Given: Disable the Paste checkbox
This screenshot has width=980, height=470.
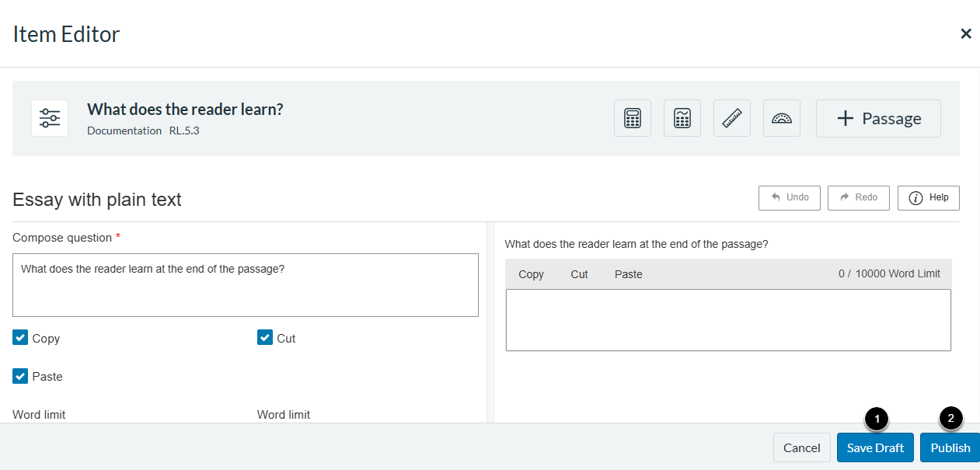Looking at the screenshot, I should [20, 376].
